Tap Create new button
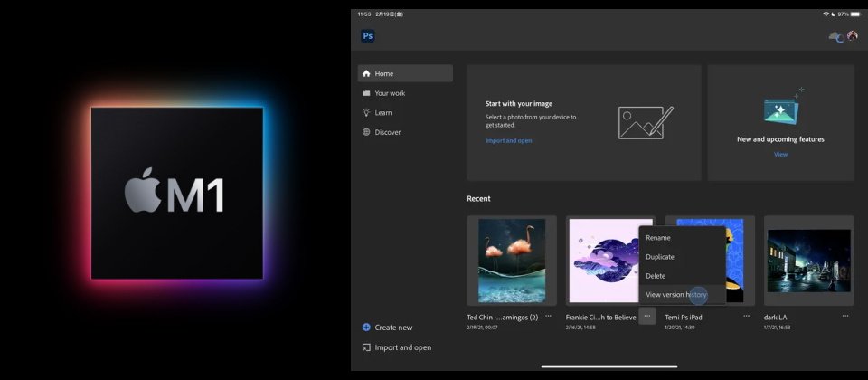Viewport: 868px width, 380px height. (x=388, y=328)
